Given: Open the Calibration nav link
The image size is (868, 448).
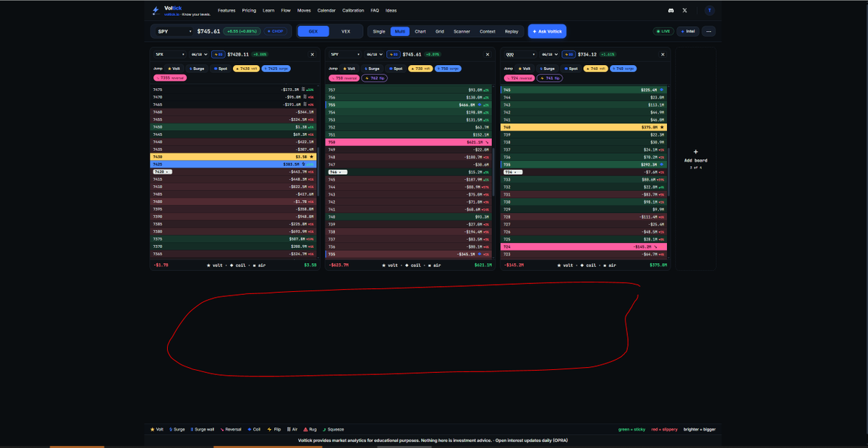Looking at the screenshot, I should coord(353,11).
